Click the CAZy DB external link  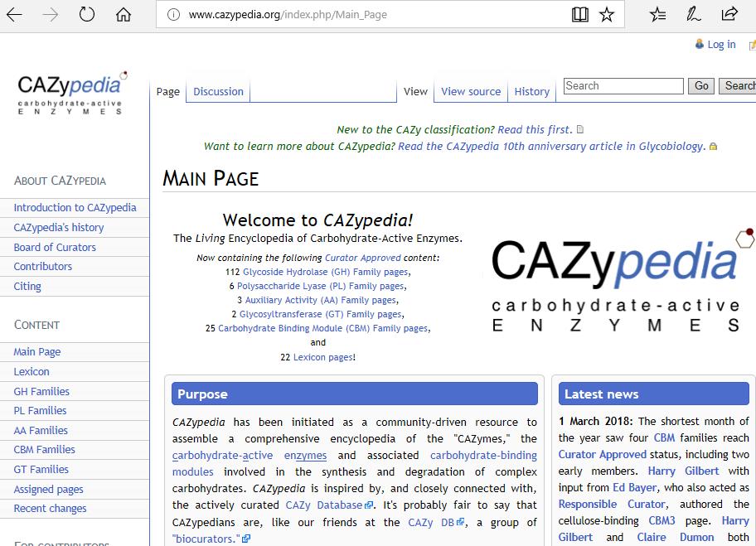click(x=436, y=522)
